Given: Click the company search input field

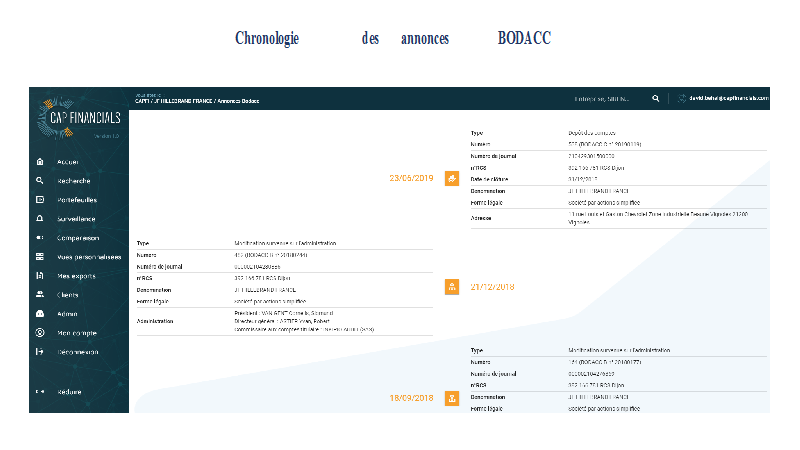Looking at the screenshot, I should pos(605,99).
